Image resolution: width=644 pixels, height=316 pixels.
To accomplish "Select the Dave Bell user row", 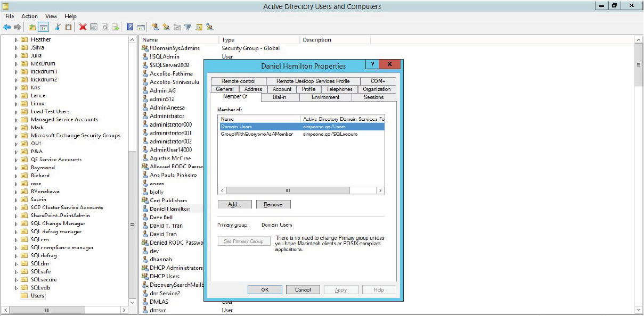I will coord(161,217).
